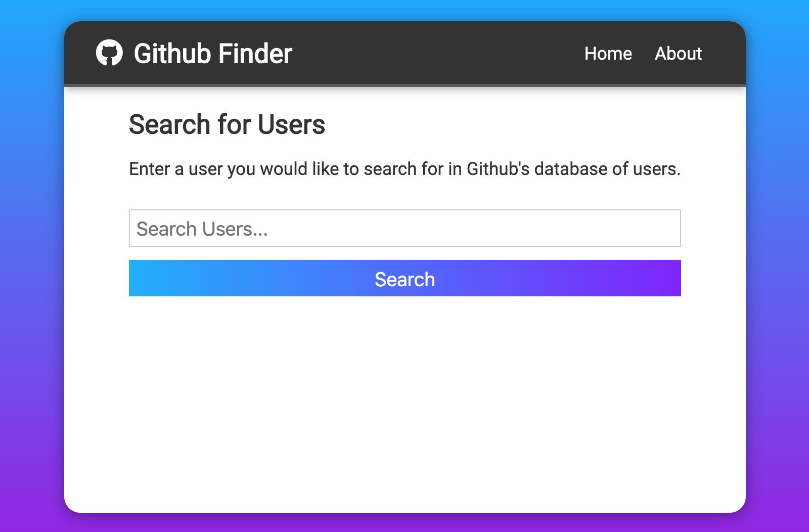Select the octocat icon in the navbar
Viewport: 809px width, 532px height.
click(109, 53)
